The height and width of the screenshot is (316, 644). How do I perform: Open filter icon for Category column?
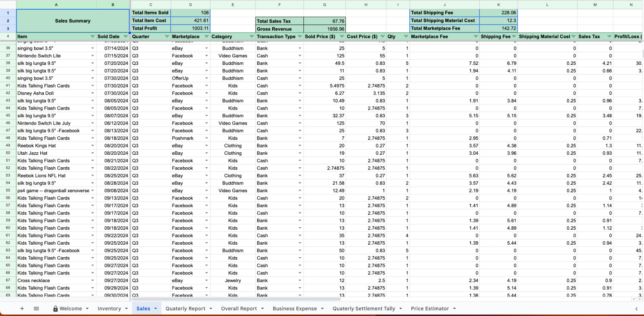[x=252, y=37]
